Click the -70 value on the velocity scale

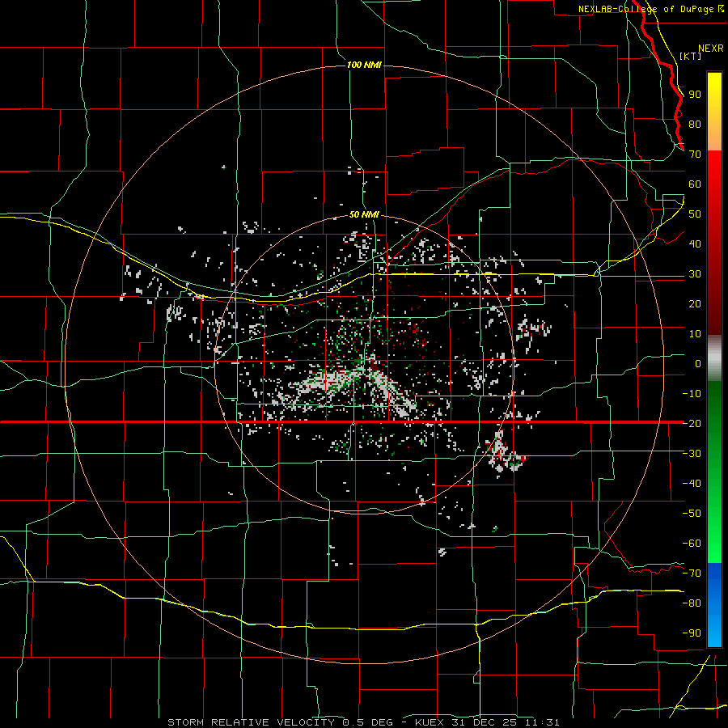692,573
